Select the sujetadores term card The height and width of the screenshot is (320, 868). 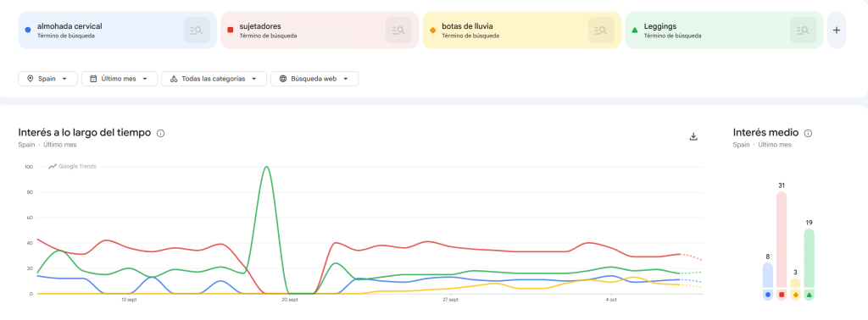pyautogui.click(x=320, y=30)
